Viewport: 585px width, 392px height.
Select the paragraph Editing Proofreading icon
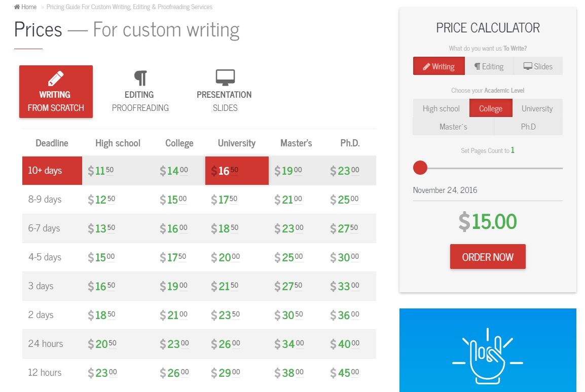tap(140, 78)
